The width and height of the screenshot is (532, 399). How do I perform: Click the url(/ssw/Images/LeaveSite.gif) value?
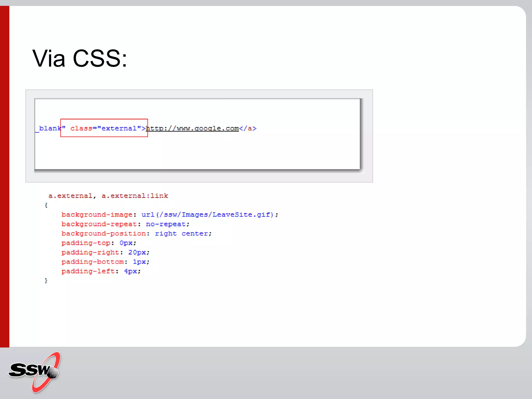pos(208,215)
